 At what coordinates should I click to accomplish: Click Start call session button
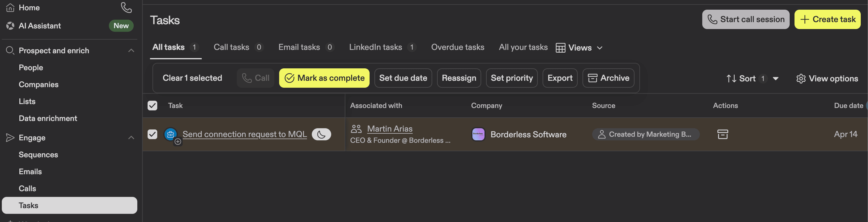[745, 20]
